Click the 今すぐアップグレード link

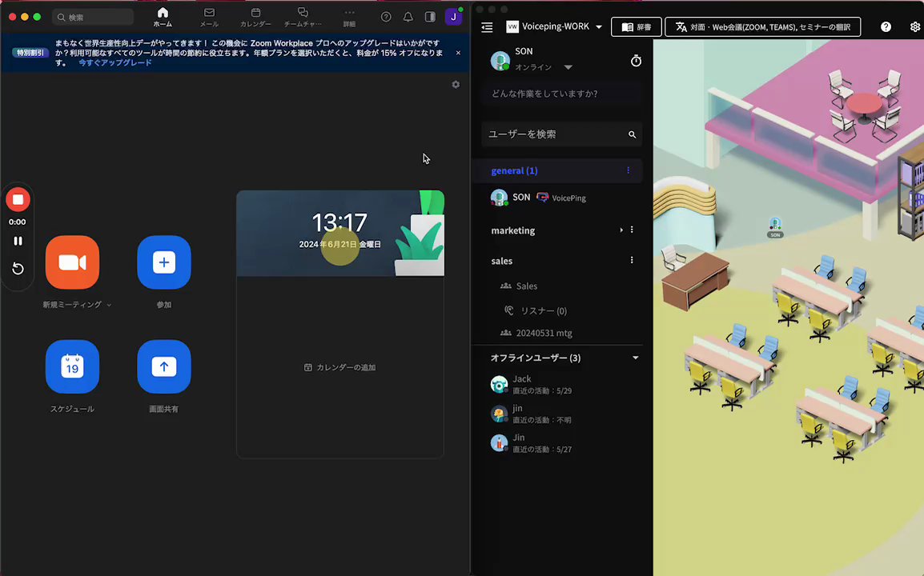tap(115, 62)
